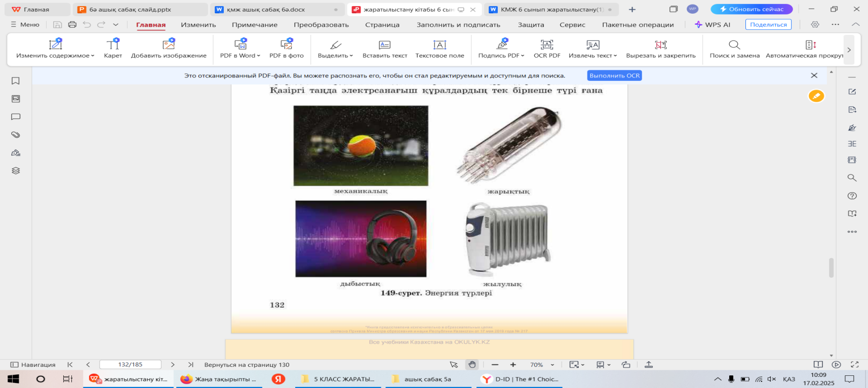Start slideshow play mode
868x388 pixels.
pos(837,364)
